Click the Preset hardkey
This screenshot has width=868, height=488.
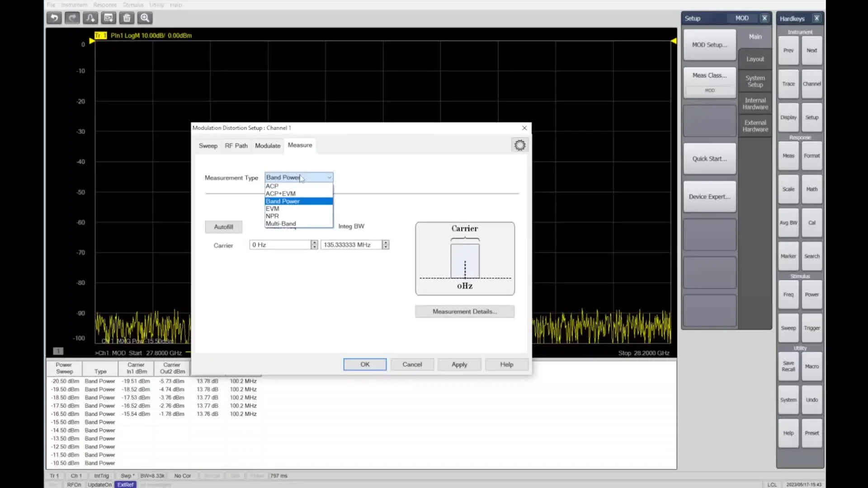click(x=812, y=433)
